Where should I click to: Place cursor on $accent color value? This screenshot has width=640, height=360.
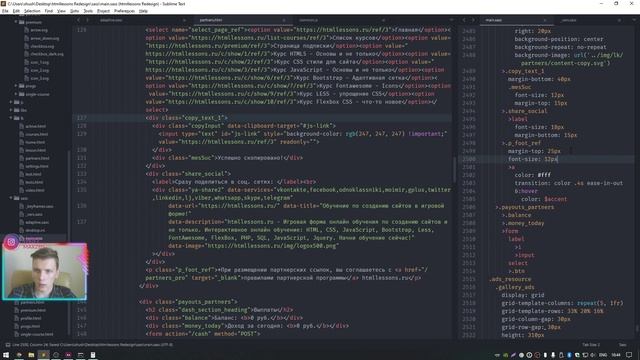point(556,199)
